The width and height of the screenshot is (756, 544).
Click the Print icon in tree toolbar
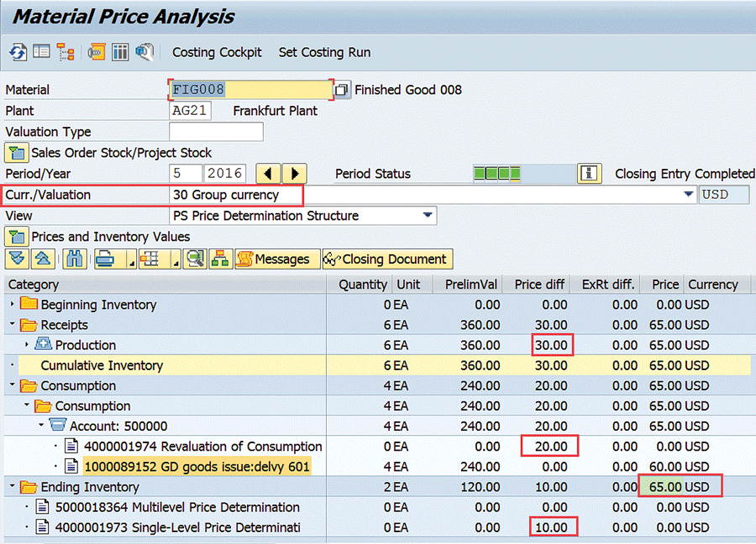105,259
